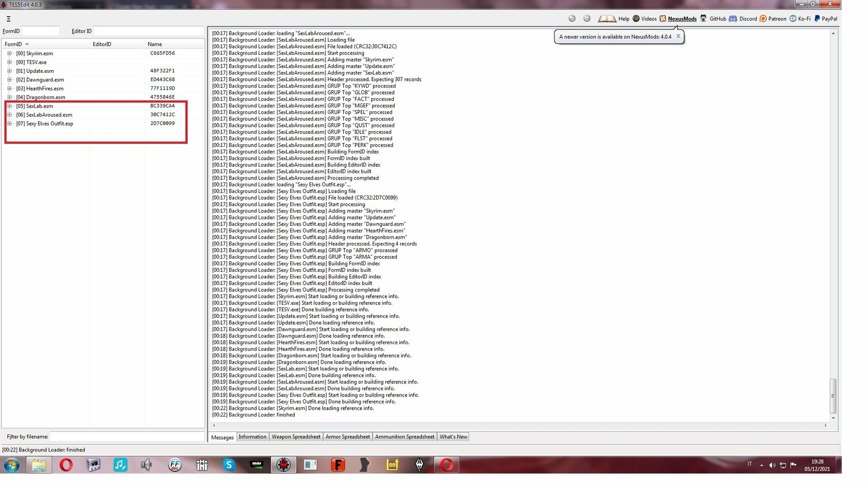The width and height of the screenshot is (868, 488).
Task: Open the system tray volume control
Action: point(772,465)
